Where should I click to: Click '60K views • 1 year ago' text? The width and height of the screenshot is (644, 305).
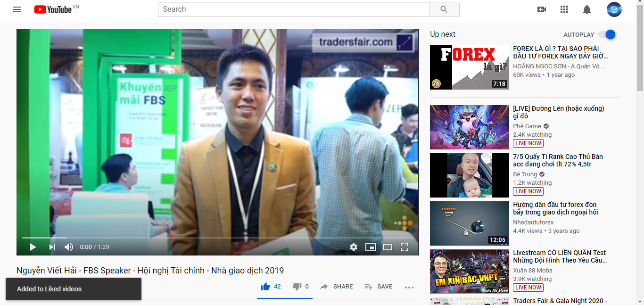[x=544, y=75]
